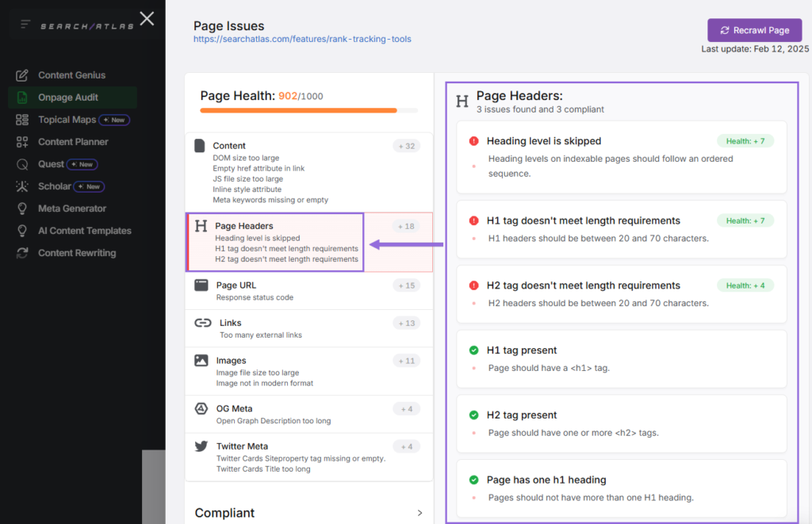
Task: Click the Quest search icon
Action: point(21,164)
